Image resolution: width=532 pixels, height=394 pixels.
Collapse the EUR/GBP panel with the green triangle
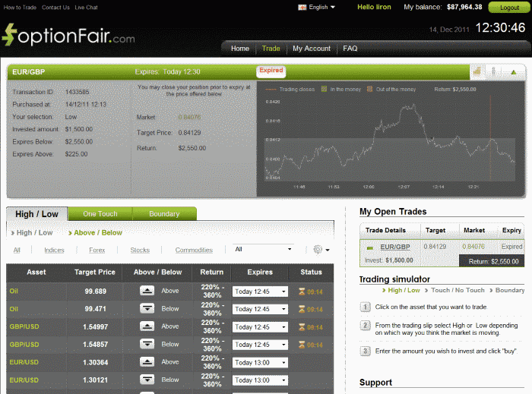pyautogui.click(x=514, y=72)
